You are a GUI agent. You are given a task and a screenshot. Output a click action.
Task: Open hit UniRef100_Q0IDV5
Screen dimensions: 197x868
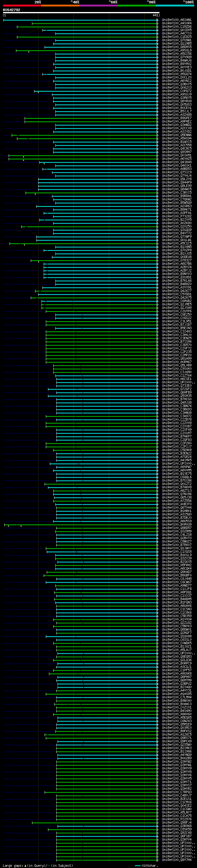click(x=177, y=30)
